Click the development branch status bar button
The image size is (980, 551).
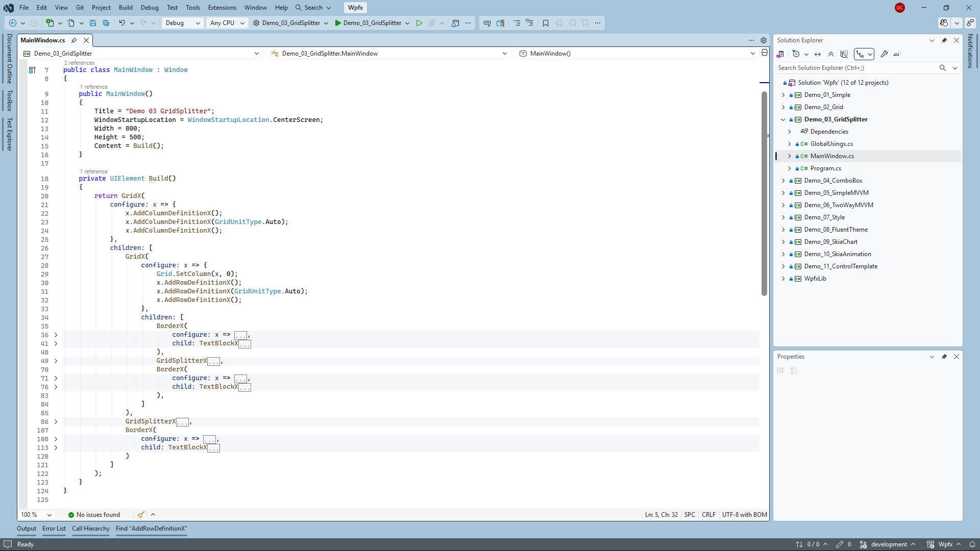click(x=888, y=544)
